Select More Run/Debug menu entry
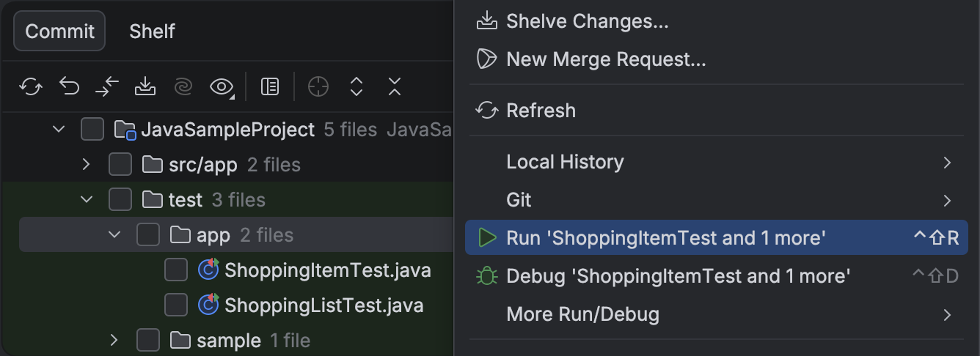 click(x=717, y=314)
